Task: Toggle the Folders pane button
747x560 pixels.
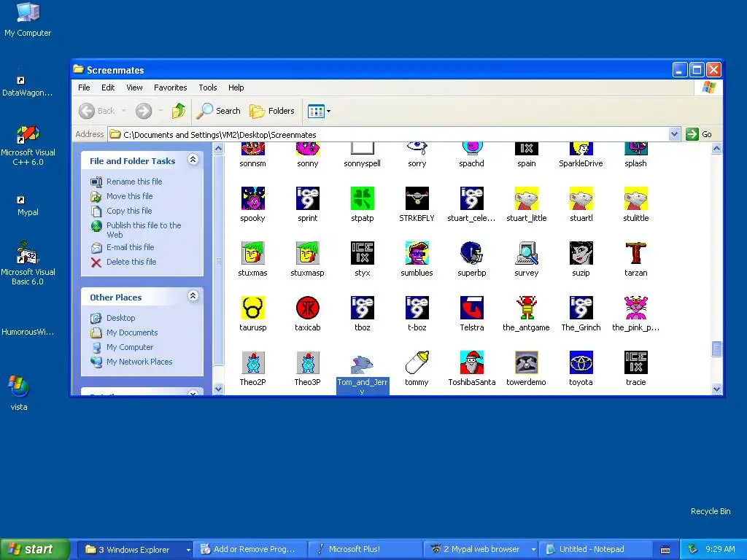Action: tap(272, 111)
